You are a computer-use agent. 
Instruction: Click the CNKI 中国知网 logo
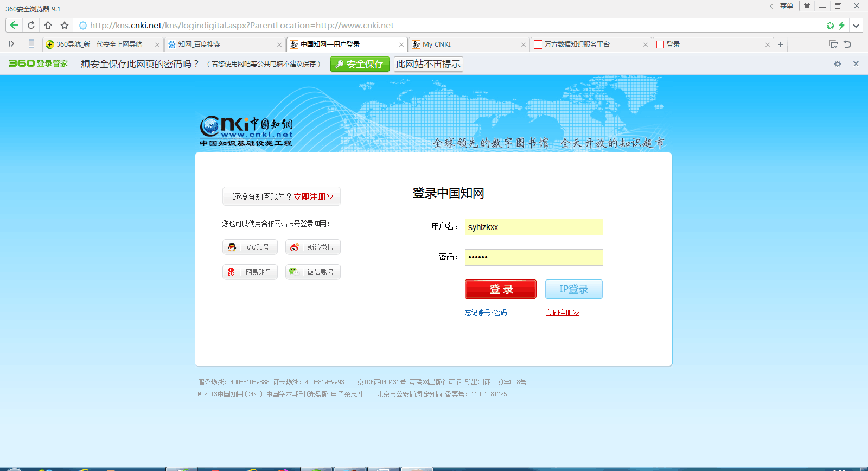pos(246,130)
